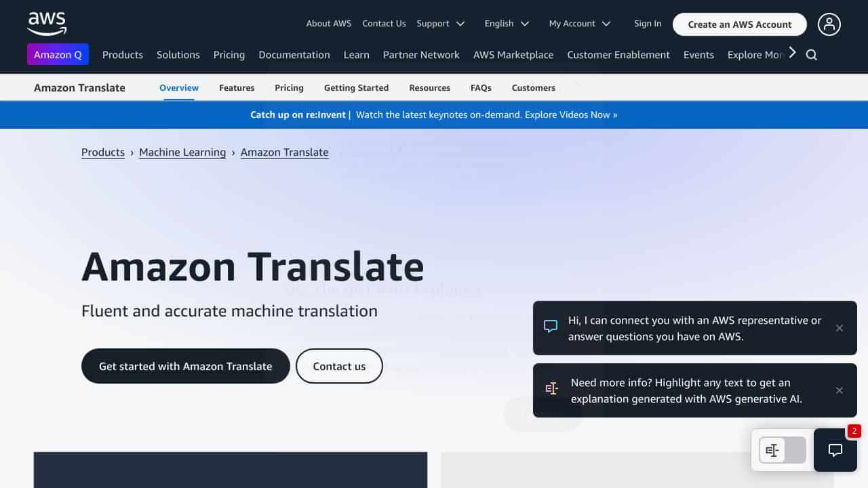Expand the My Account dropdown
The image size is (868, 488).
point(580,24)
